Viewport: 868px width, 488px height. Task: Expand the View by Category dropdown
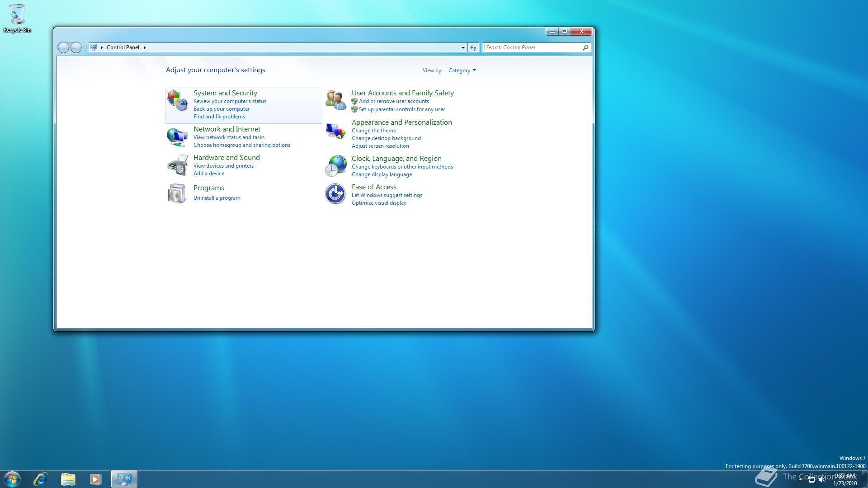pyautogui.click(x=462, y=70)
